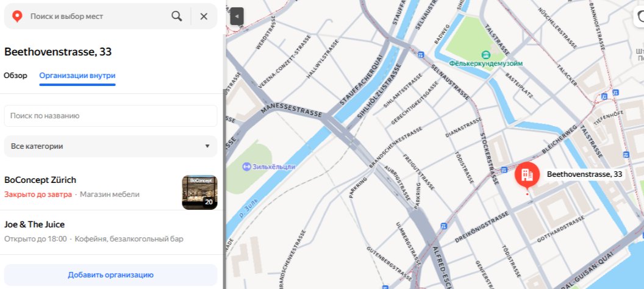Click the tram stop icon near Stockerstrasse
This screenshot has width=644, height=289.
pyautogui.click(x=504, y=169)
